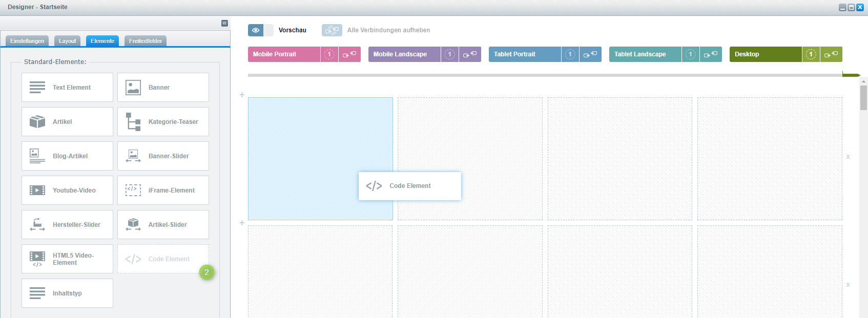Click the Hersteller-Slider label
The image size is (868, 318).
click(x=76, y=225)
